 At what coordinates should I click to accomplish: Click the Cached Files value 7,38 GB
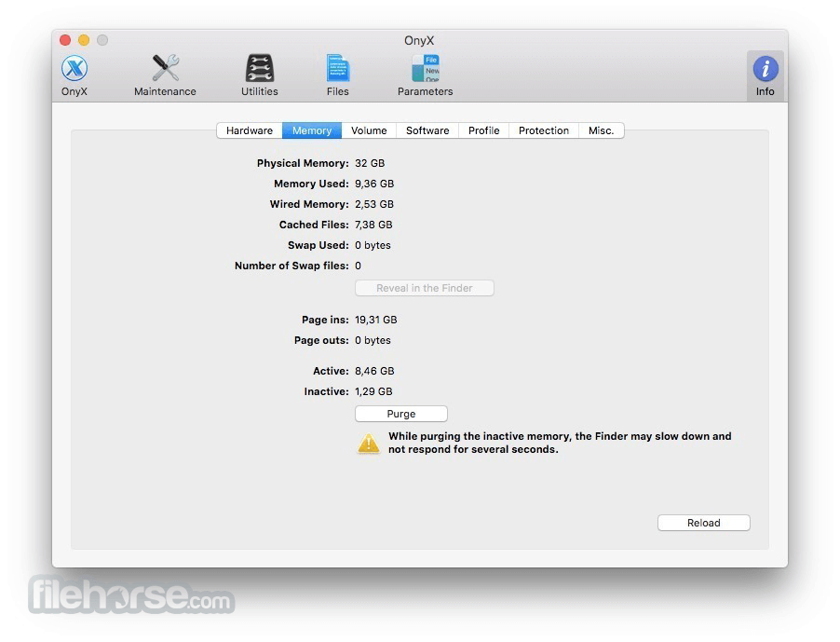tap(373, 225)
